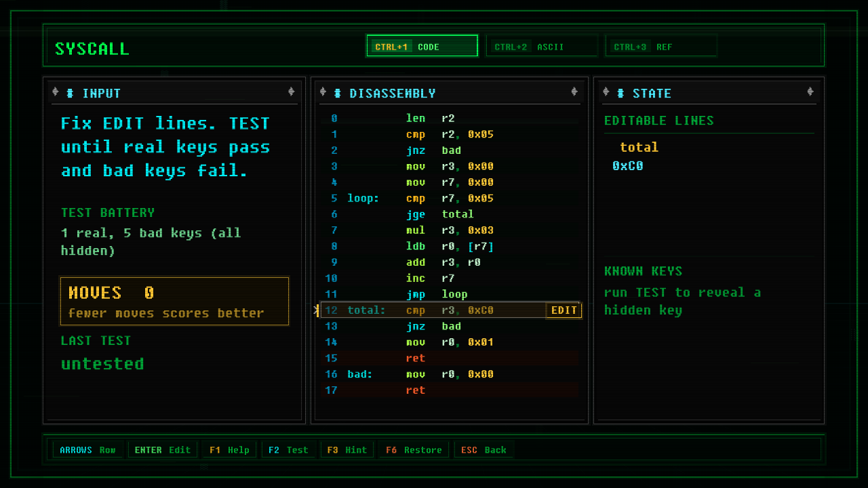Select line 15 'ret'
Image resolution: width=868 pixels, height=488 pixels.
click(x=450, y=358)
